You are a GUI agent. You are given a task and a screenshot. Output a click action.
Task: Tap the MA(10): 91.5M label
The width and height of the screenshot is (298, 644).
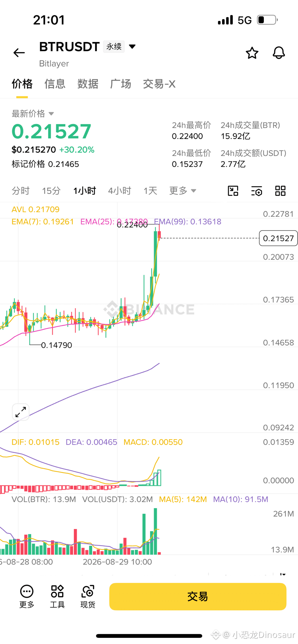click(240, 499)
